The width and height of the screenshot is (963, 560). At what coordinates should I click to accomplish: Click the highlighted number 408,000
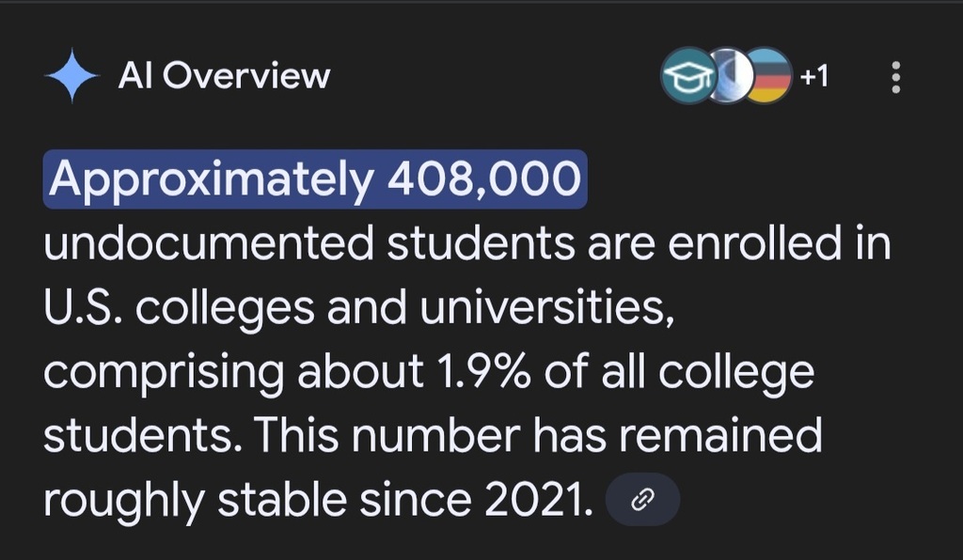(x=484, y=179)
